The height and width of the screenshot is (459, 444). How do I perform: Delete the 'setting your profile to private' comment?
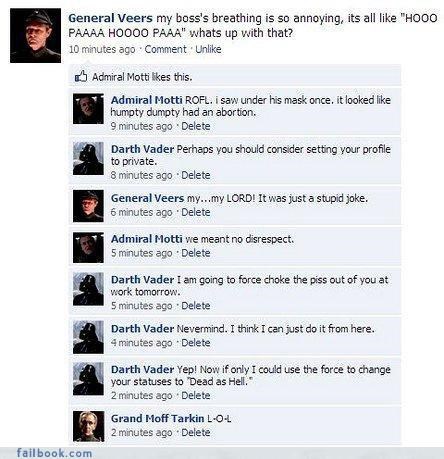click(x=196, y=175)
